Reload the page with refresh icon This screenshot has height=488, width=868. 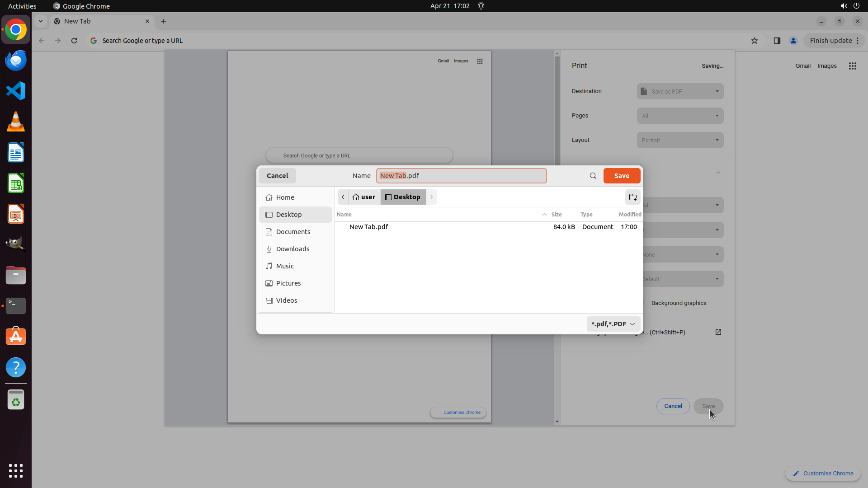(74, 41)
